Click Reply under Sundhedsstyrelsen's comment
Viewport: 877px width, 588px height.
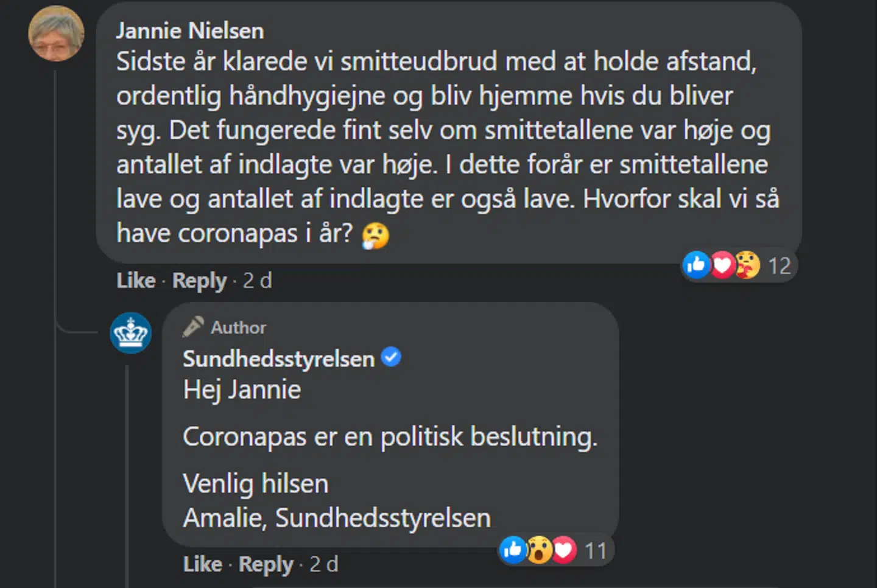coord(265,564)
